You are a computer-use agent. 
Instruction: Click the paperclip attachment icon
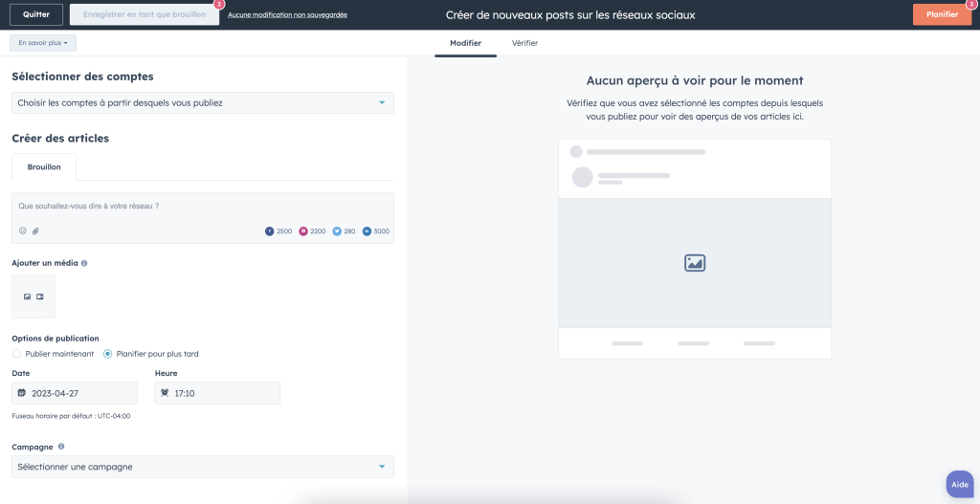click(x=35, y=231)
